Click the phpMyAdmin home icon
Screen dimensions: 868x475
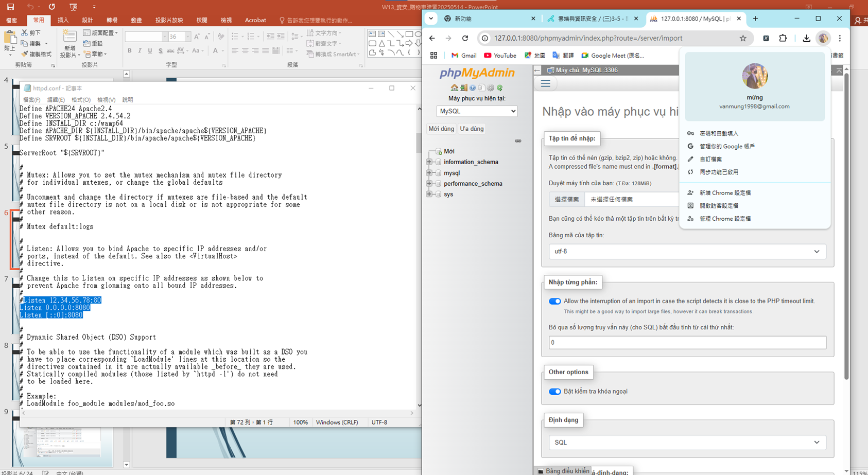[454, 88]
